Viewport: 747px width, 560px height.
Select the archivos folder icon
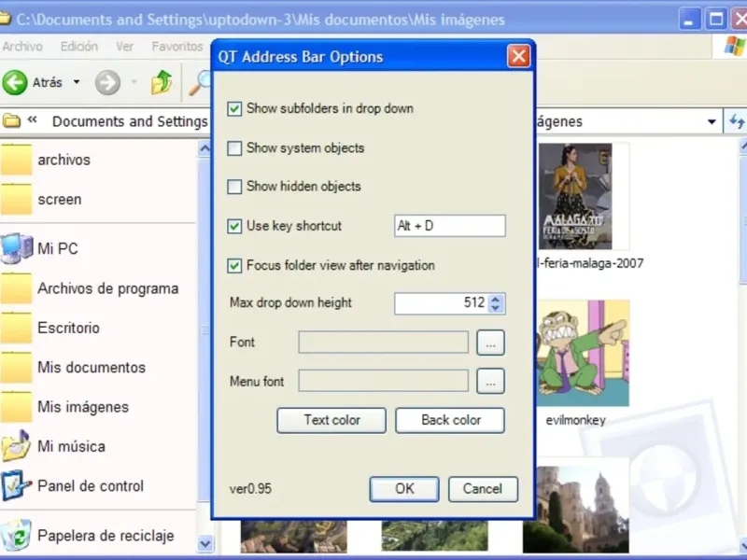(17, 160)
